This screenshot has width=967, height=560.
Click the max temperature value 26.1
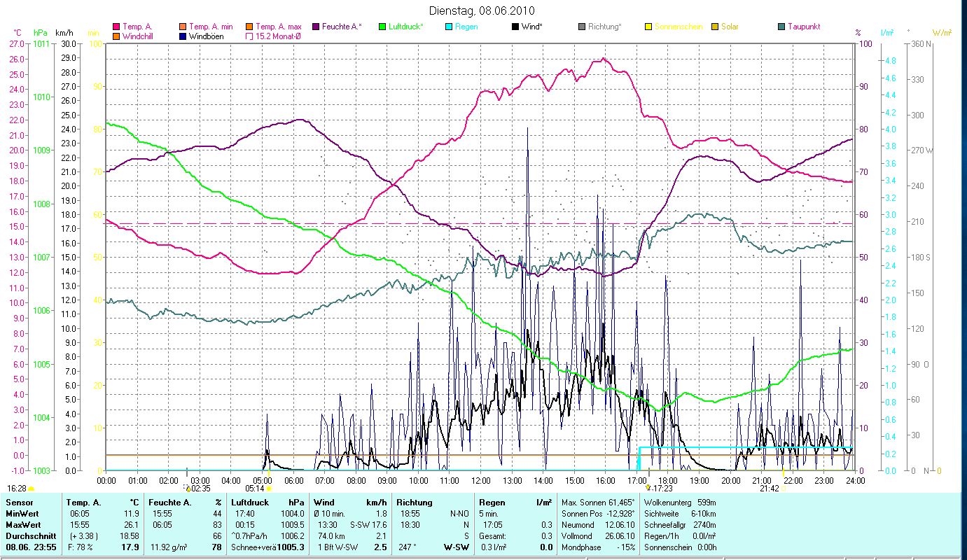(x=131, y=525)
